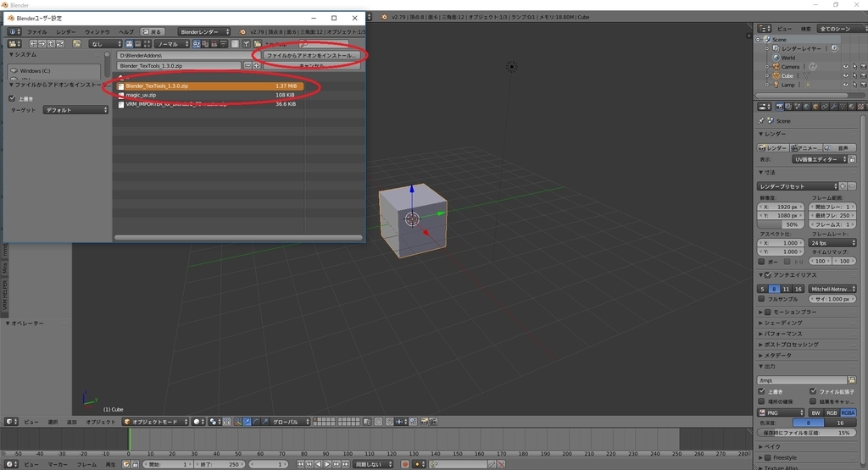Open the World tab icon in Properties
The height and width of the screenshot is (470, 868).
(807, 107)
